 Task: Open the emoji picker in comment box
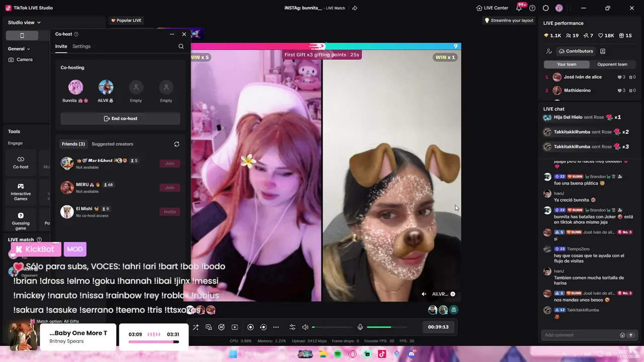tap(622, 335)
